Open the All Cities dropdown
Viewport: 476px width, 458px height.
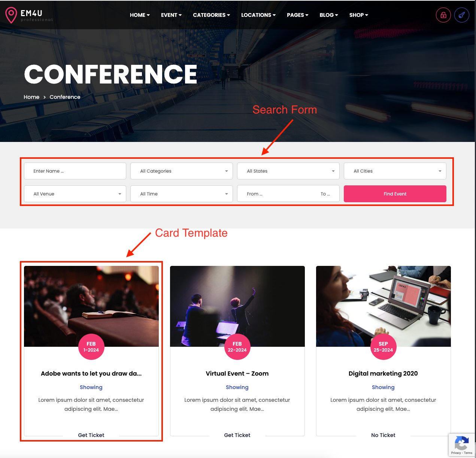tap(395, 171)
